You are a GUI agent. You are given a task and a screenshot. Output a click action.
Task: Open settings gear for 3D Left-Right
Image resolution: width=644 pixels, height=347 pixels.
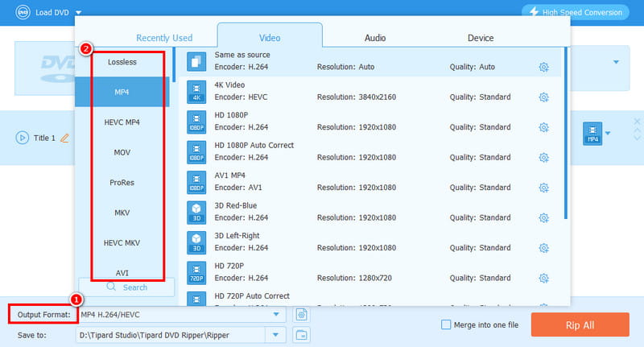coord(544,248)
